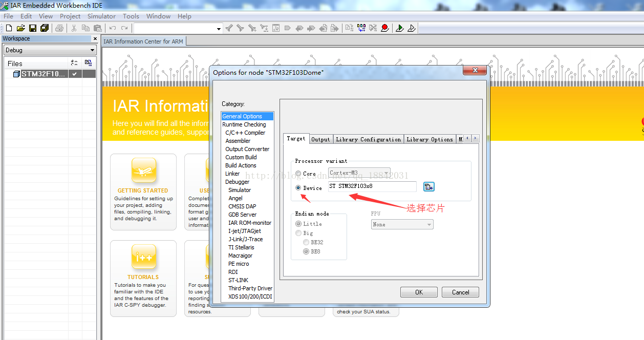Click the Toggle Bookmark icon

287,28
